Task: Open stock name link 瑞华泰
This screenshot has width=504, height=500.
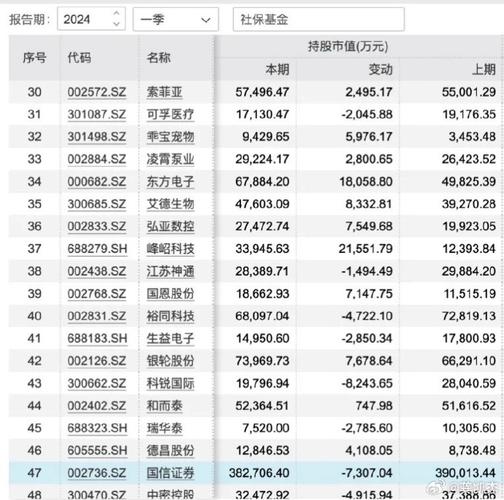Action: coord(165,428)
